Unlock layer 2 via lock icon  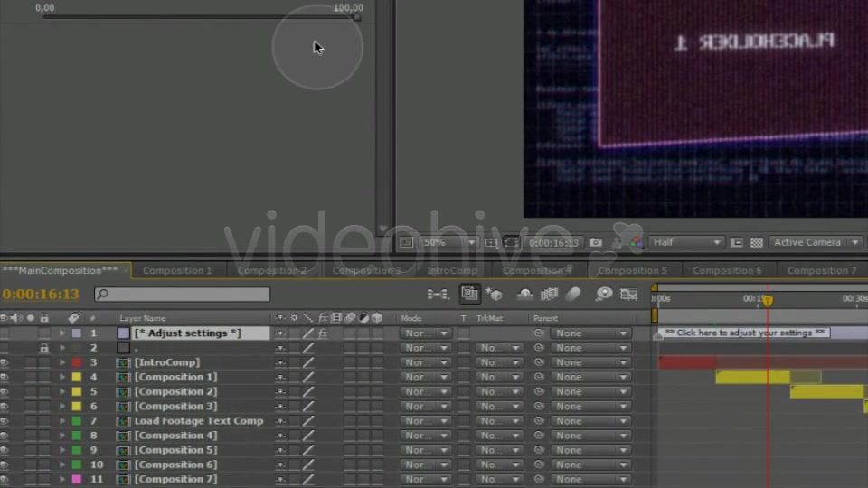[44, 348]
